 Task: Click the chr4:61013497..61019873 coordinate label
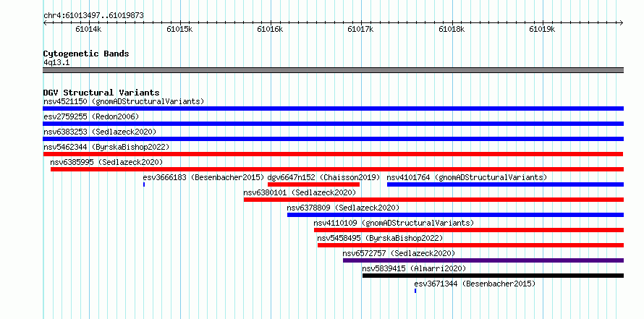[93, 16]
